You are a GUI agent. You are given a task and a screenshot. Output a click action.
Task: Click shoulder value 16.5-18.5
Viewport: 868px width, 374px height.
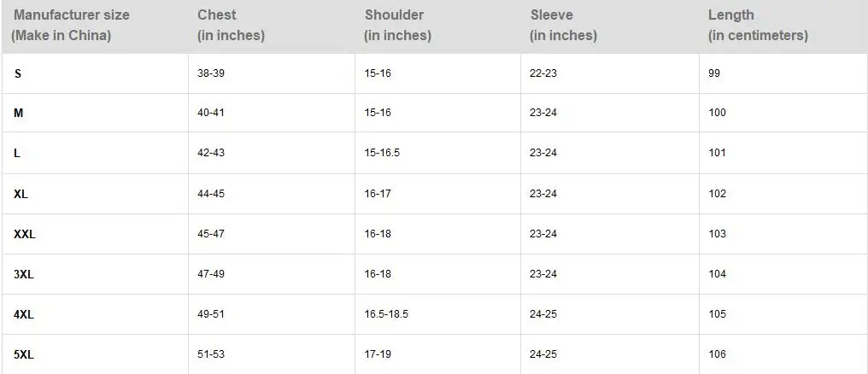[386, 314]
